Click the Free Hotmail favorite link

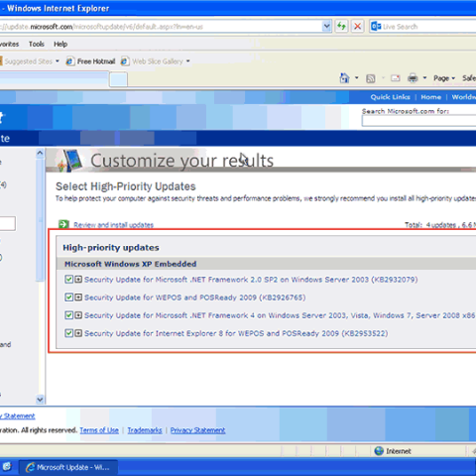[96, 61]
